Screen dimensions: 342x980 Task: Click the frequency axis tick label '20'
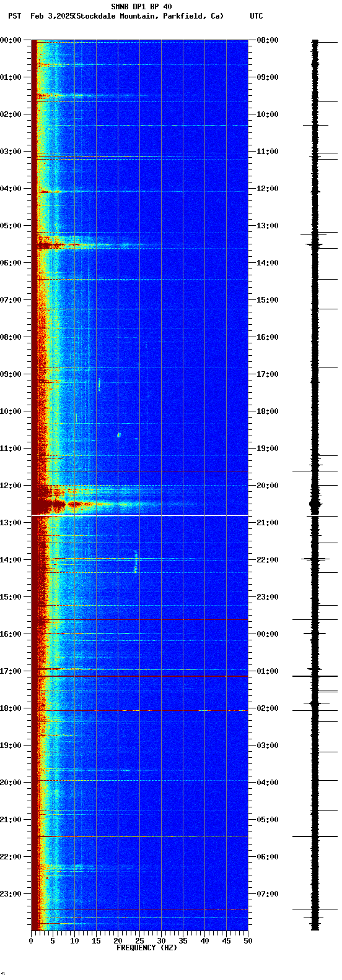coord(118,941)
